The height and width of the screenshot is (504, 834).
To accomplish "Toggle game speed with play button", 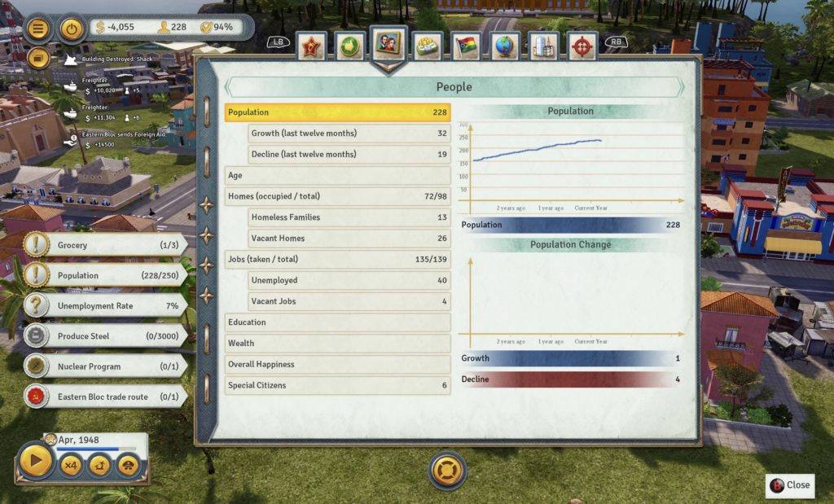I will pos(36,462).
